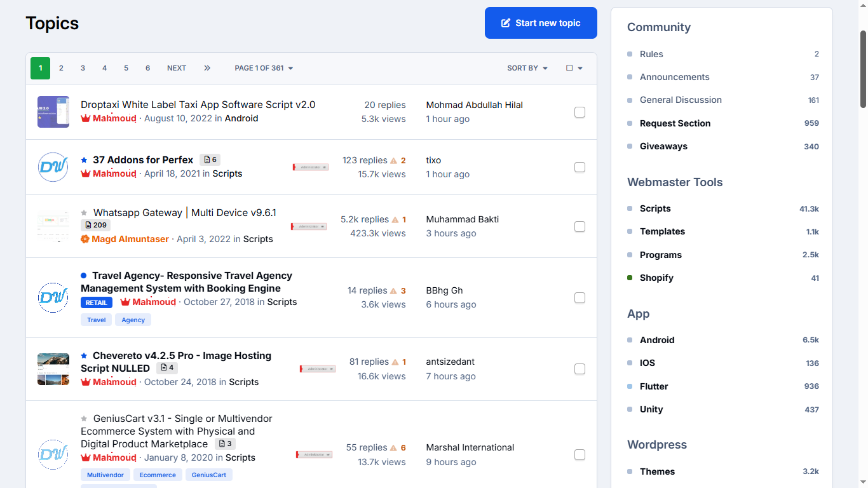The height and width of the screenshot is (488, 868).
Task: Click the double-chevron last page icon
Action: [x=207, y=68]
